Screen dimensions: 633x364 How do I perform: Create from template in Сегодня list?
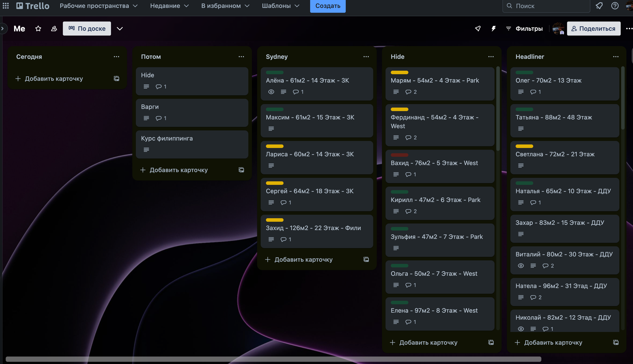116,79
